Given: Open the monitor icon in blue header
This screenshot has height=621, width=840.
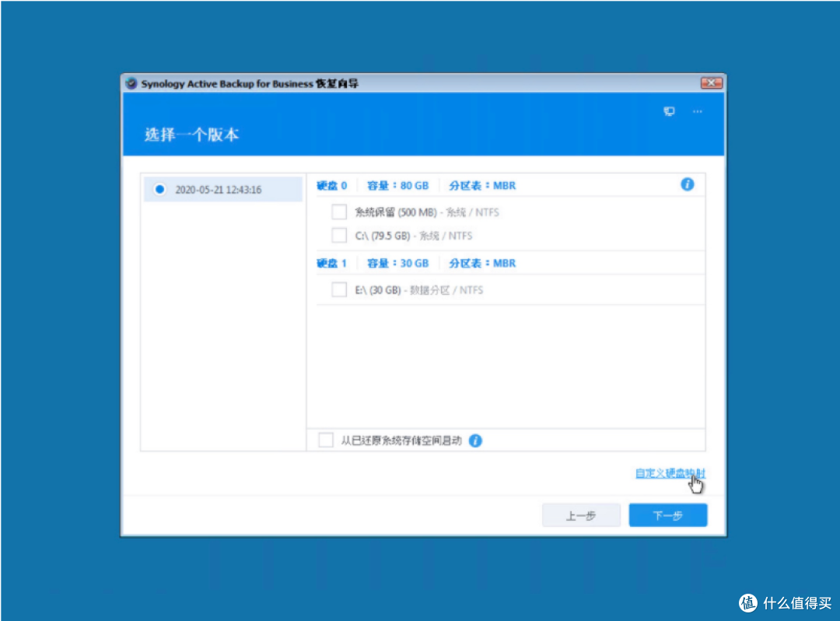Looking at the screenshot, I should (x=669, y=111).
